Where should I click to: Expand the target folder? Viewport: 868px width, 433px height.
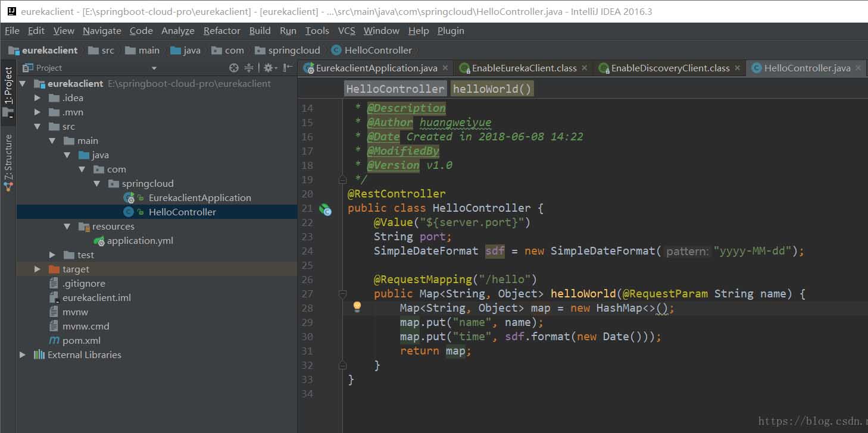click(x=38, y=269)
